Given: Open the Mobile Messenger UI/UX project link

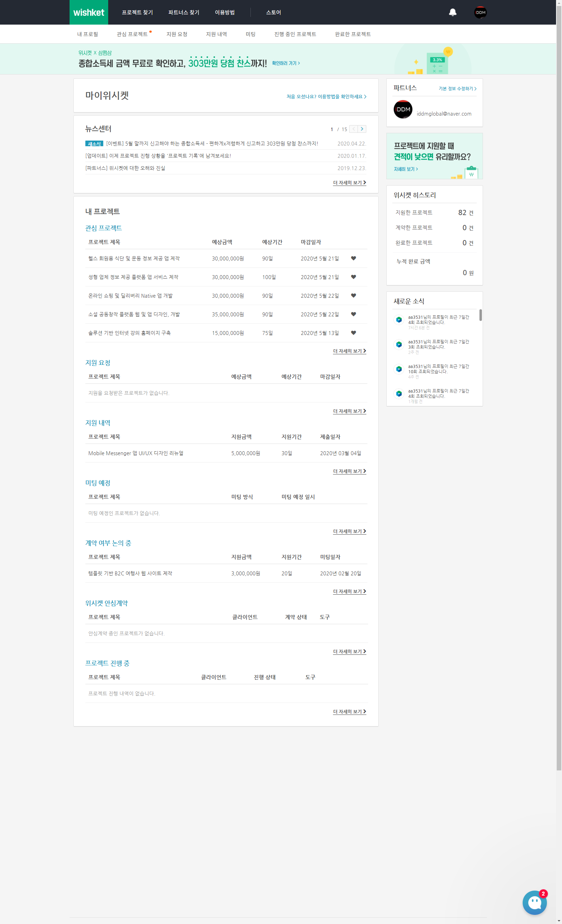Looking at the screenshot, I should (136, 453).
